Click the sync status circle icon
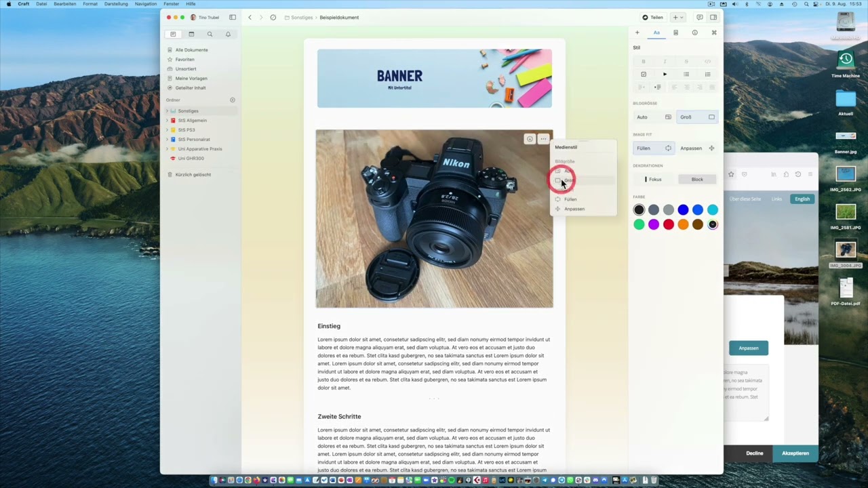 [x=273, y=17]
